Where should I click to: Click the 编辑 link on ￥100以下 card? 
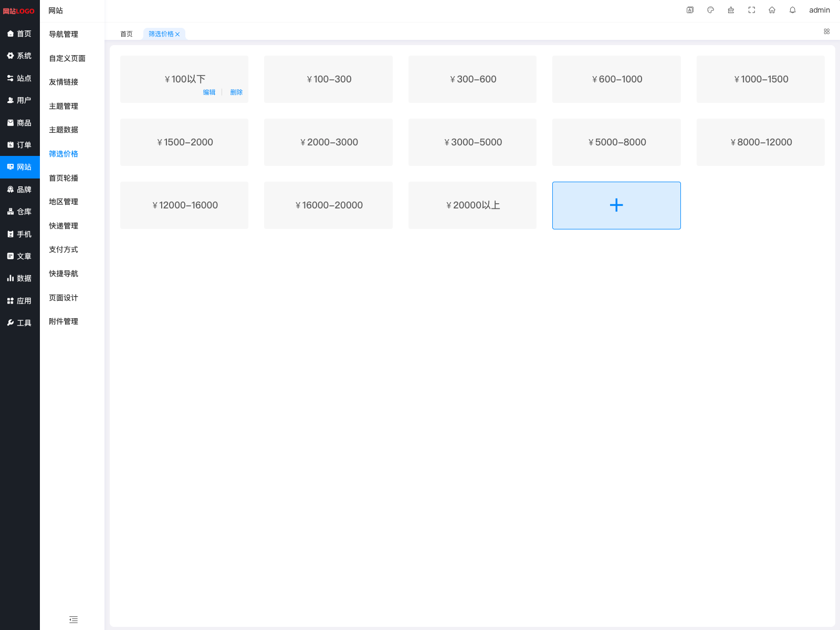pos(209,92)
